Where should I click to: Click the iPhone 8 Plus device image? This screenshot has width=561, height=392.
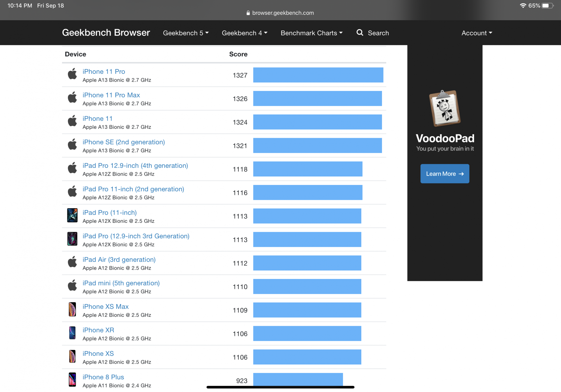(x=72, y=380)
